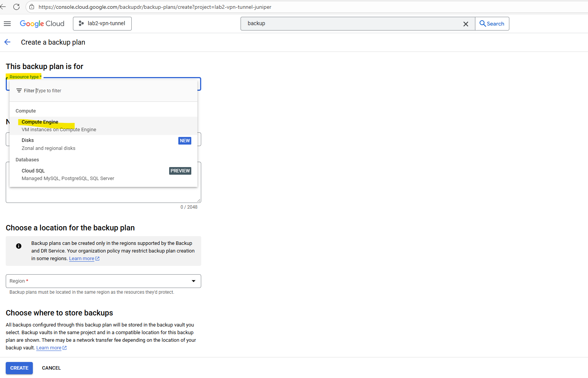Open the Learn more link about regions

coord(84,259)
